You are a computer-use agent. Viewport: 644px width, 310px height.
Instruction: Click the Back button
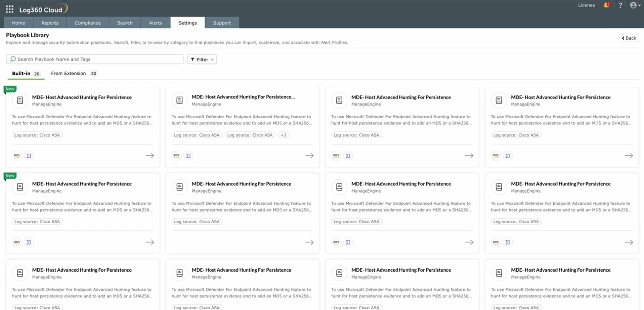(629, 38)
